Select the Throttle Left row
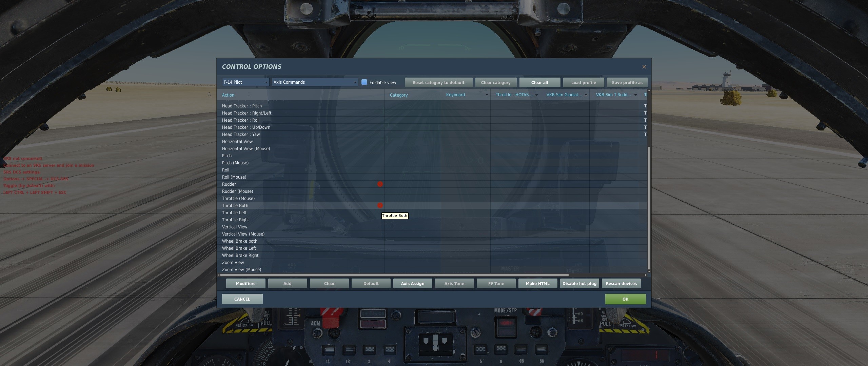 [432, 212]
